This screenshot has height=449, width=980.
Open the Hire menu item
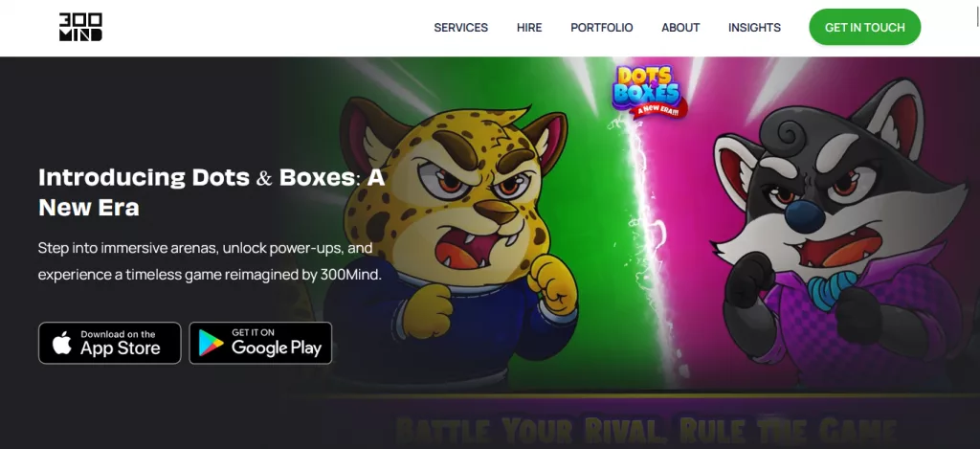529,28
